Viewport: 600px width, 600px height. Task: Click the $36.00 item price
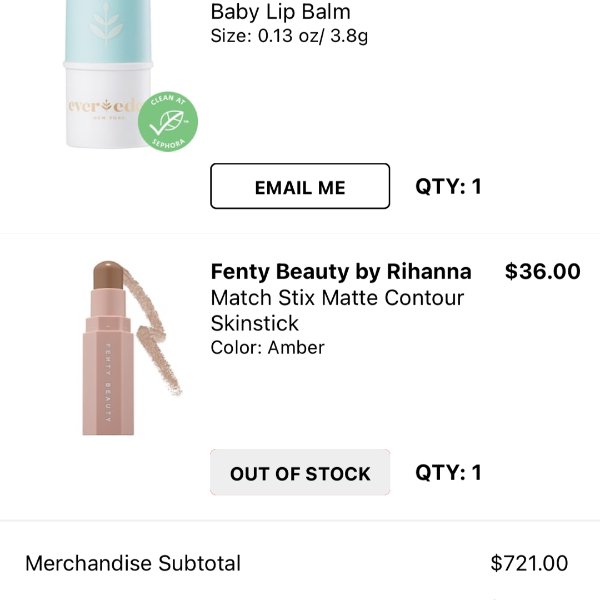542,271
